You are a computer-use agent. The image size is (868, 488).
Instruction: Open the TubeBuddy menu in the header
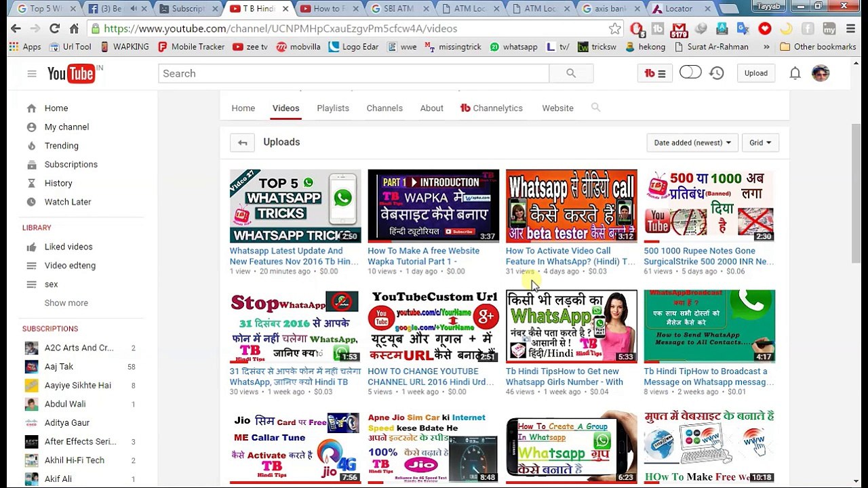pyautogui.click(x=654, y=73)
